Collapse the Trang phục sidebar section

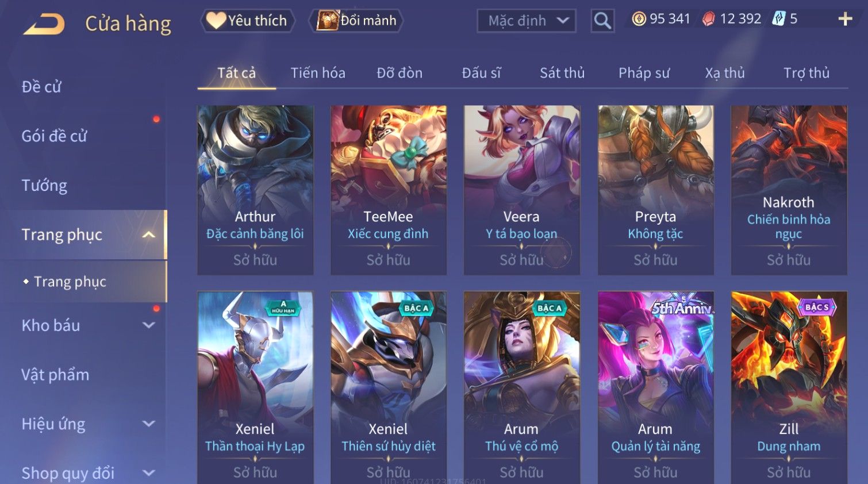pyautogui.click(x=149, y=235)
